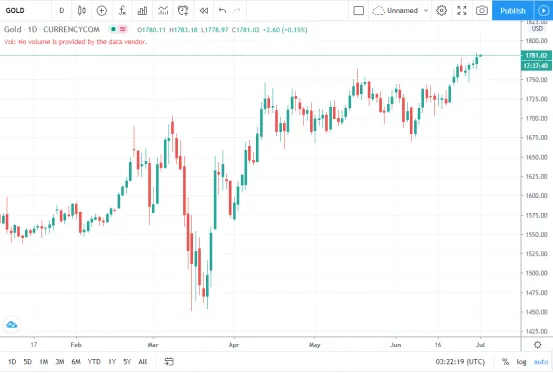Open the go to date icon
The width and height of the screenshot is (553, 373).
(169, 362)
